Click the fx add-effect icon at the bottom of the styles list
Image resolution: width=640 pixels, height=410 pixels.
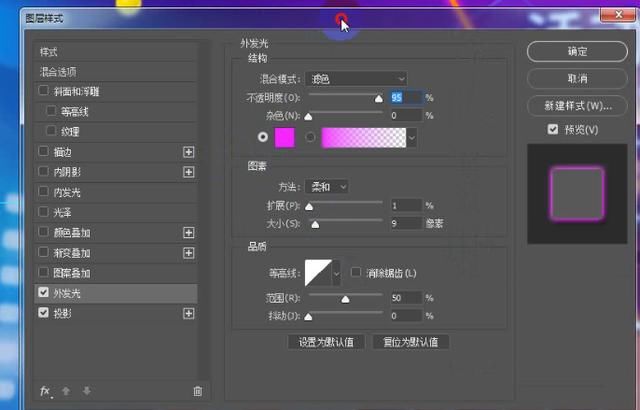tap(46, 391)
